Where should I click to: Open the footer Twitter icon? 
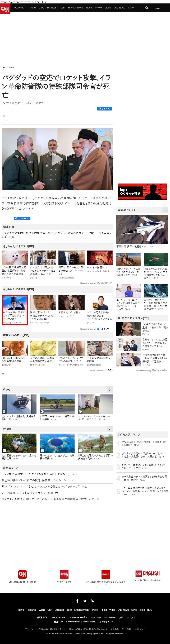[x=85, y=601]
